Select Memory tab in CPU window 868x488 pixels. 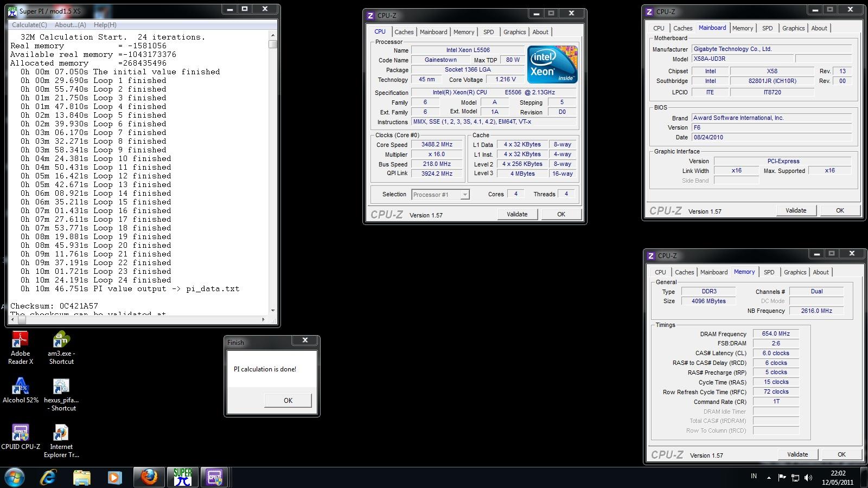coord(464,32)
